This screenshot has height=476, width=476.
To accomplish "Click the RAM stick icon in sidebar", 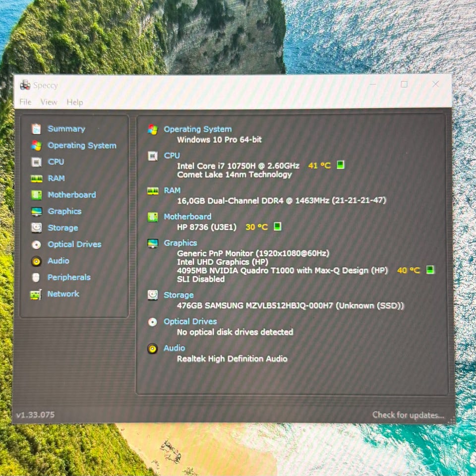I will point(36,178).
